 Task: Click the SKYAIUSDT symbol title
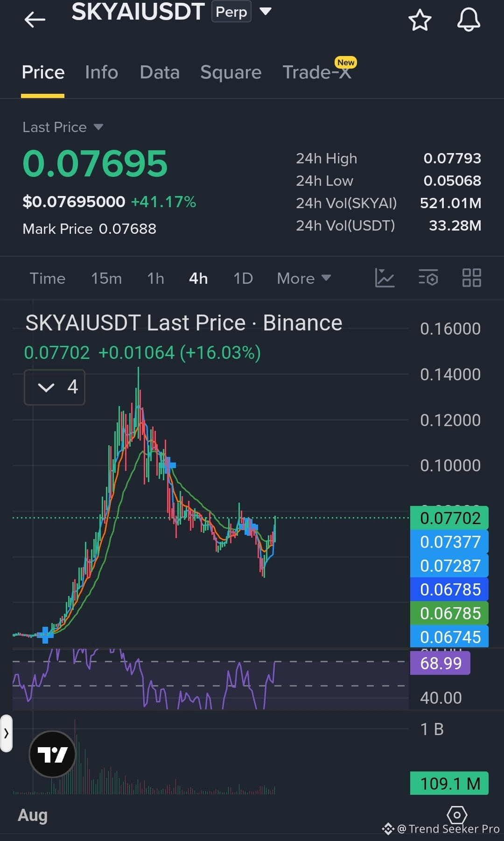coord(138,11)
